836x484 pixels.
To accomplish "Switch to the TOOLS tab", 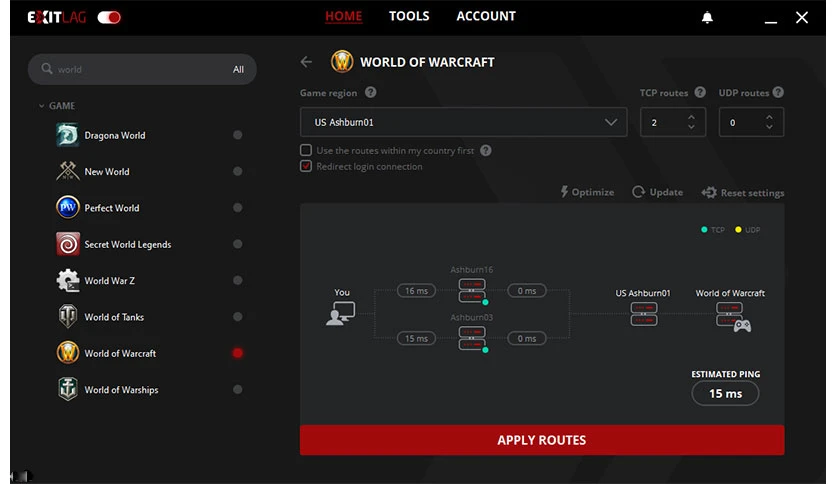I will (x=409, y=17).
